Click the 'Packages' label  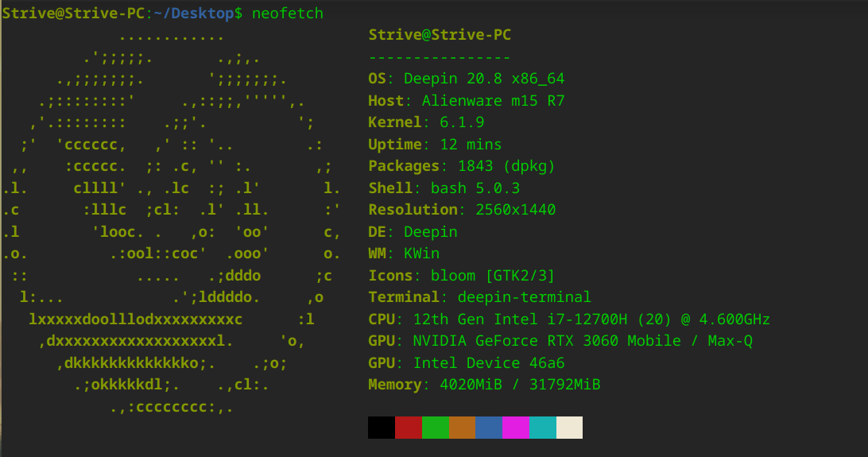[x=404, y=166]
